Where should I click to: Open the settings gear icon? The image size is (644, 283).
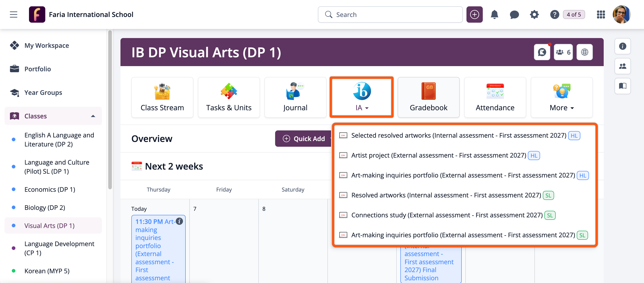pyautogui.click(x=534, y=14)
